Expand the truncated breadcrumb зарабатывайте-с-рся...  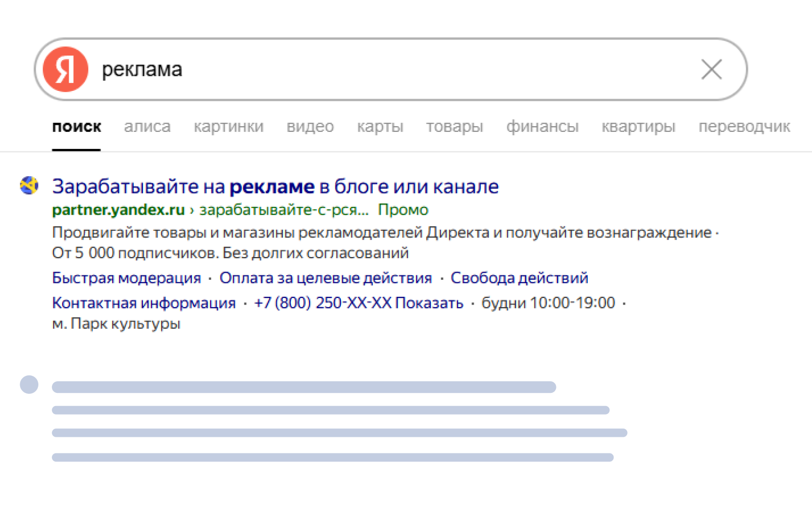[284, 210]
